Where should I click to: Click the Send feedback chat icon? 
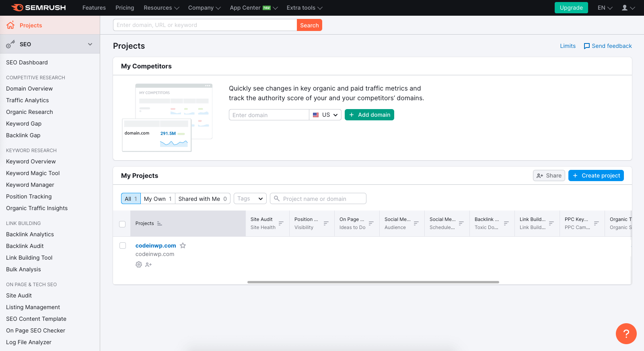(587, 46)
